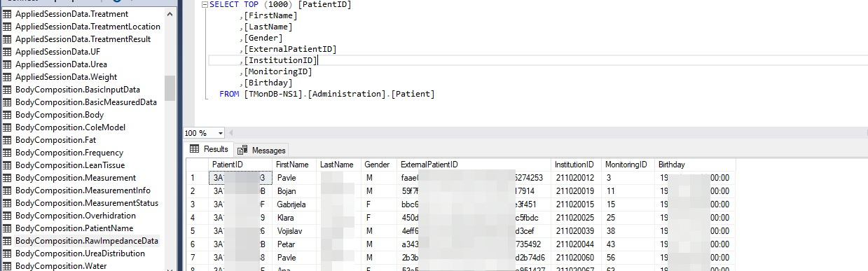The image size is (868, 271).
Task: Click the BodyComposition.ColeModel table icon
Action: pos(8,127)
